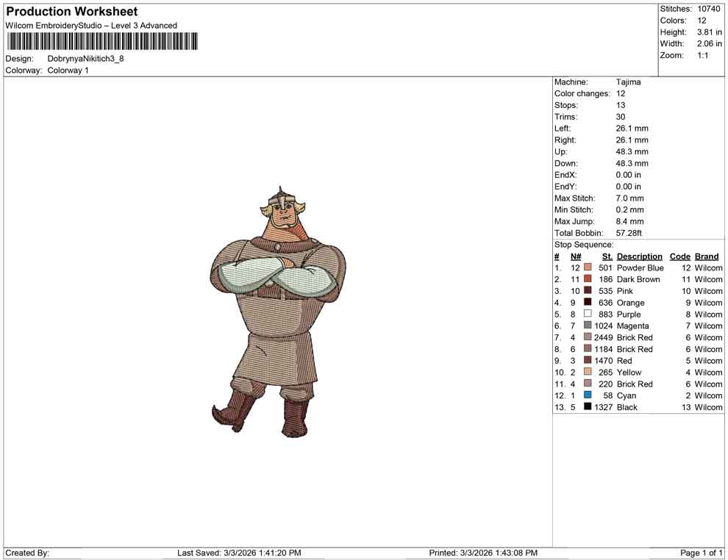Select the "N#" column header

click(x=576, y=256)
